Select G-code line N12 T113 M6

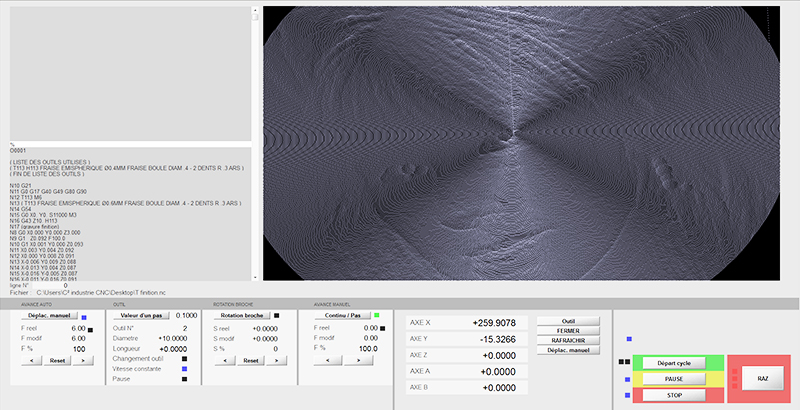click(x=26, y=197)
